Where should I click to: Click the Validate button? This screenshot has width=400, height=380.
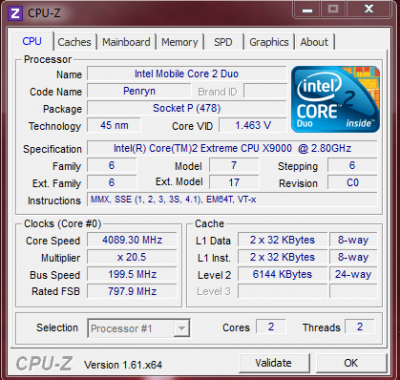click(x=273, y=363)
